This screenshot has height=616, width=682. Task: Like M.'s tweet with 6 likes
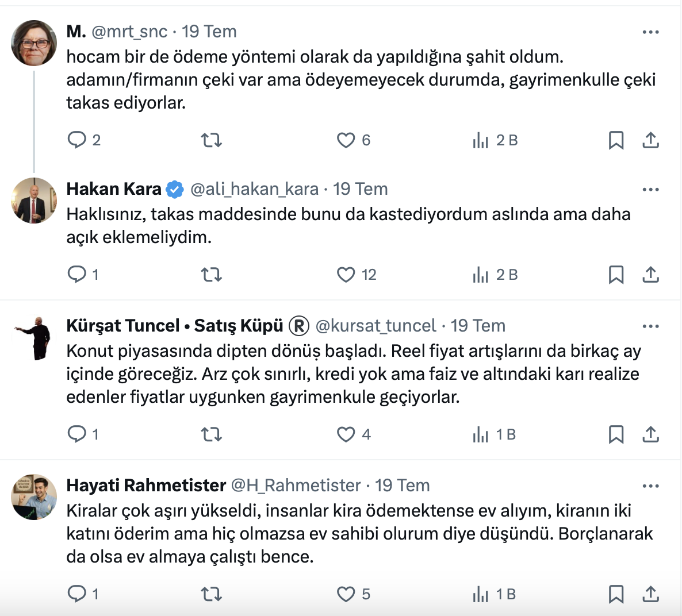[x=346, y=140]
